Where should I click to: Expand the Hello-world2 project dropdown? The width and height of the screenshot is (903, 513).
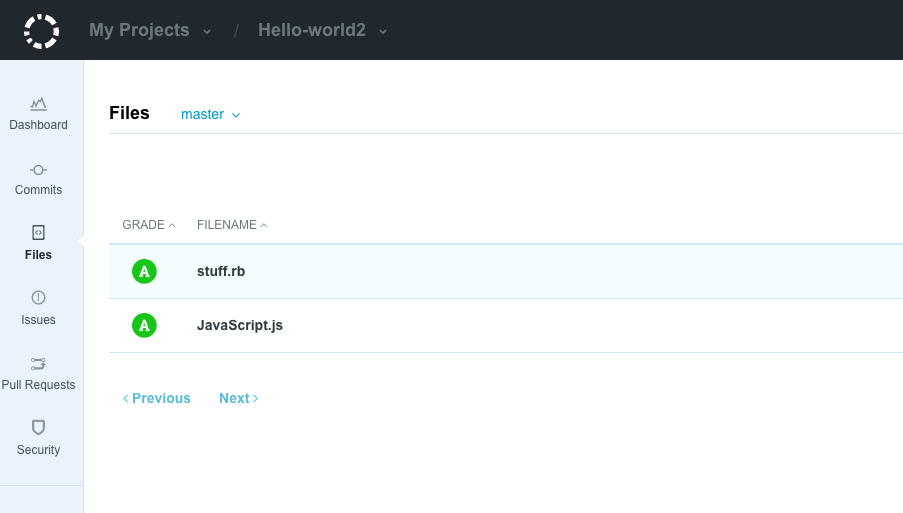point(322,30)
